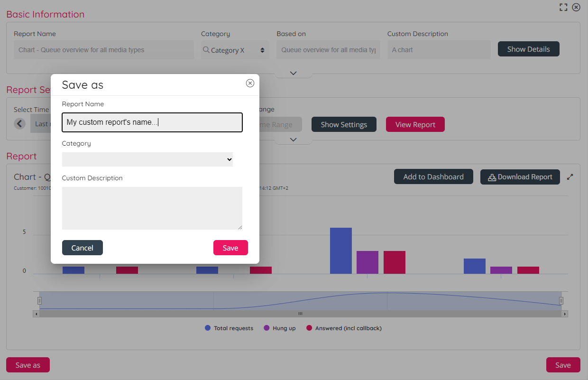The height and width of the screenshot is (380, 588).
Task: Click the previous time period arrow icon
Action: (19, 124)
